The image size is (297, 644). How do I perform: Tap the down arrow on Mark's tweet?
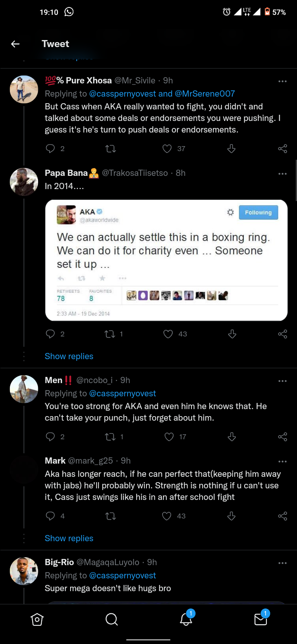[x=231, y=516]
